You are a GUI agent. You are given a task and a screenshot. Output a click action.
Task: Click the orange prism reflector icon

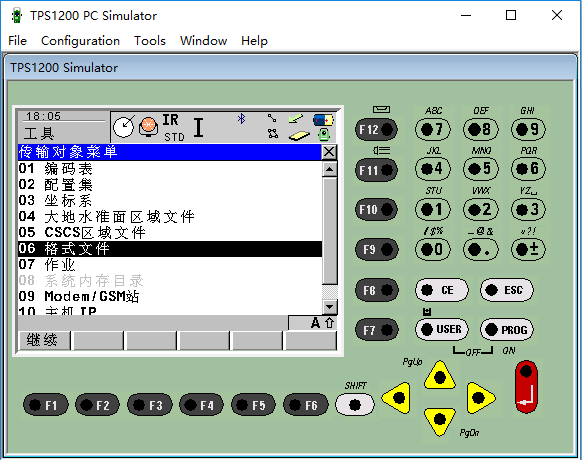click(148, 127)
